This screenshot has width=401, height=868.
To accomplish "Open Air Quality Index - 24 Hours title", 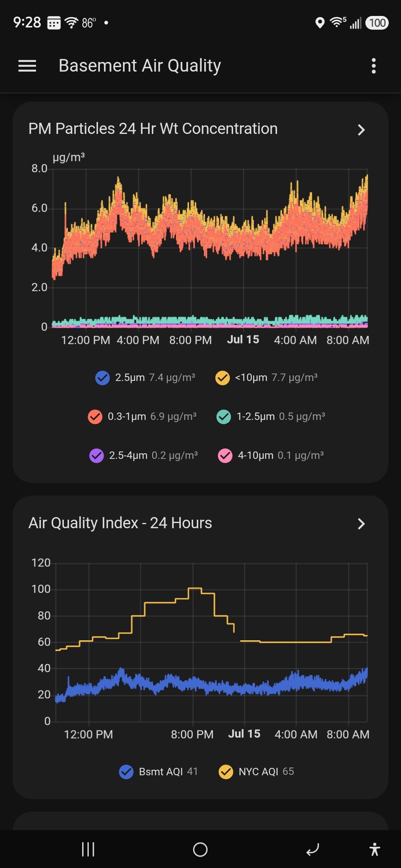I will [120, 523].
